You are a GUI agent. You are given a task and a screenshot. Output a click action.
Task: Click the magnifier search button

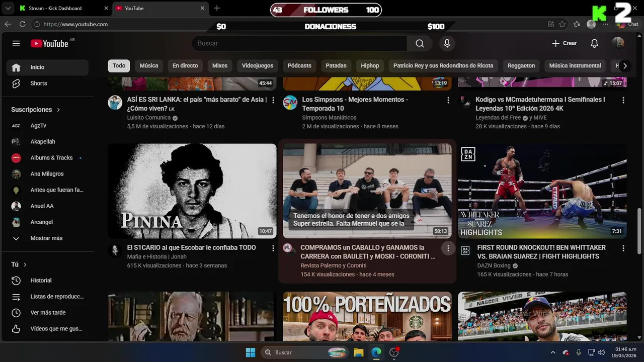click(420, 43)
